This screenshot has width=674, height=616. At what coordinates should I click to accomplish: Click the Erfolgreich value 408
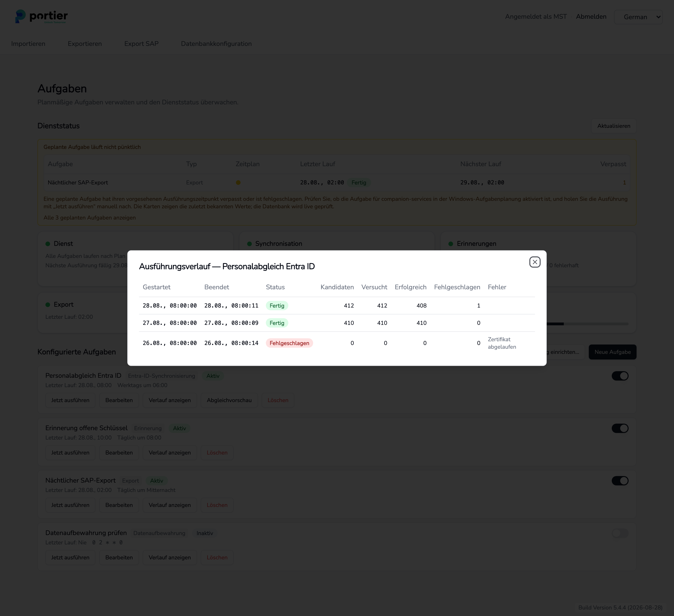tap(421, 306)
